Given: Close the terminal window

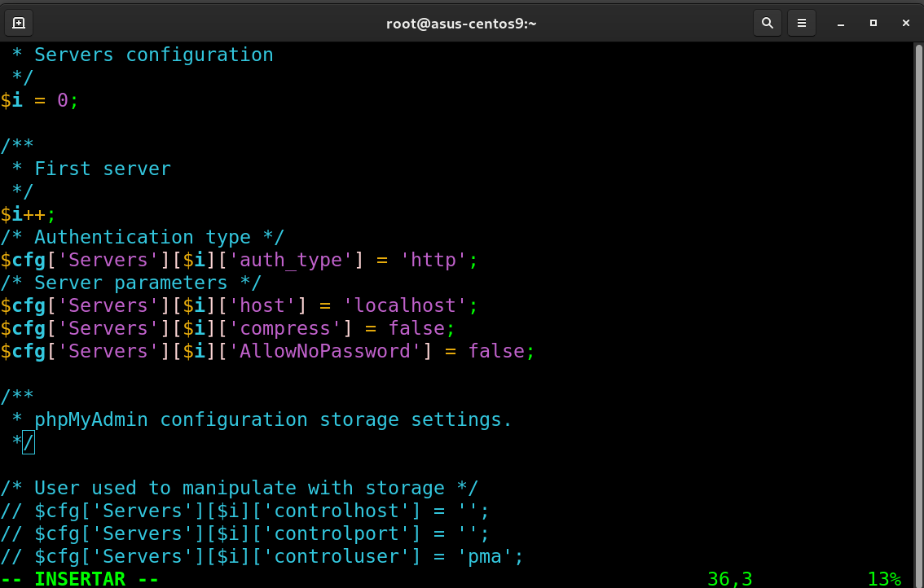Looking at the screenshot, I should [x=906, y=23].
